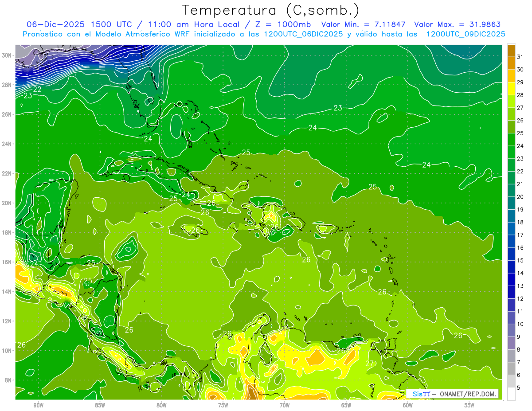The height and width of the screenshot is (411, 532).
Task: Click the purple swatch between 9 and 10
Action: [x=511, y=330]
